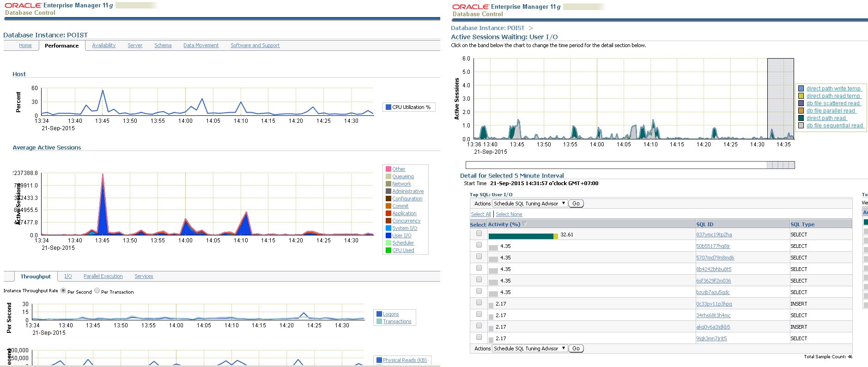Image resolution: width=868 pixels, height=367 pixels.
Task: Click the Physical Reads (KB) legend icon
Action: click(379, 360)
